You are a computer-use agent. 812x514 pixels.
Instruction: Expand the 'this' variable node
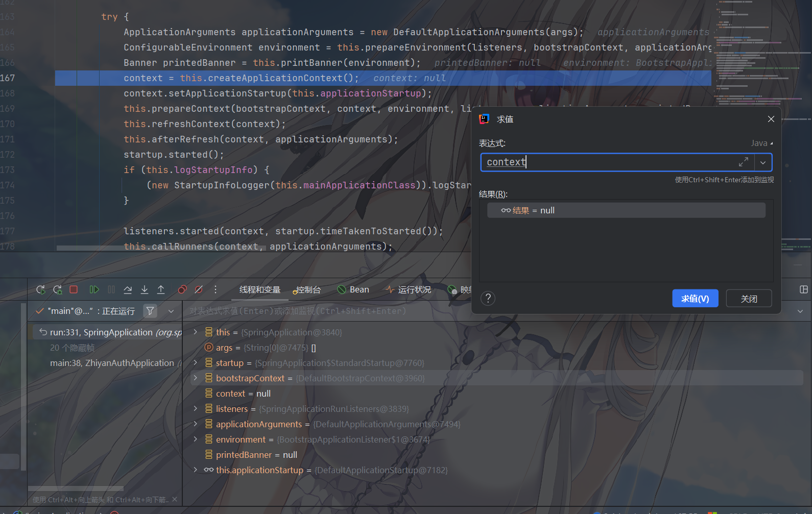(x=195, y=332)
